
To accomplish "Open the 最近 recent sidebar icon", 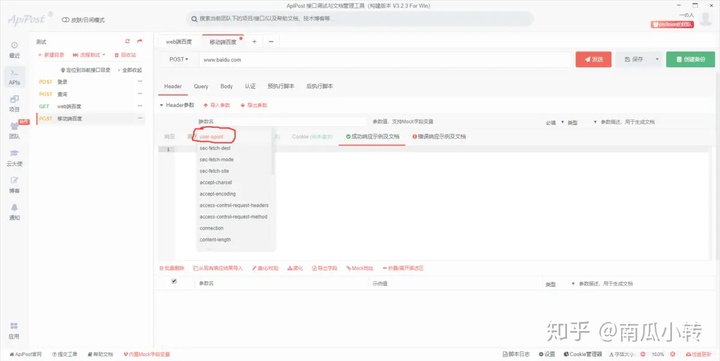I will coord(14,50).
